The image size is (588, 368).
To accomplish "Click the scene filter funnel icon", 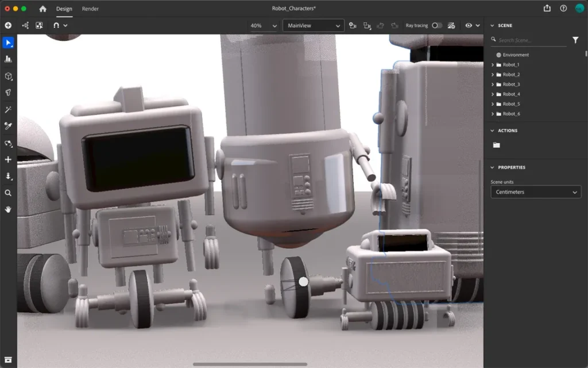I will pos(575,40).
